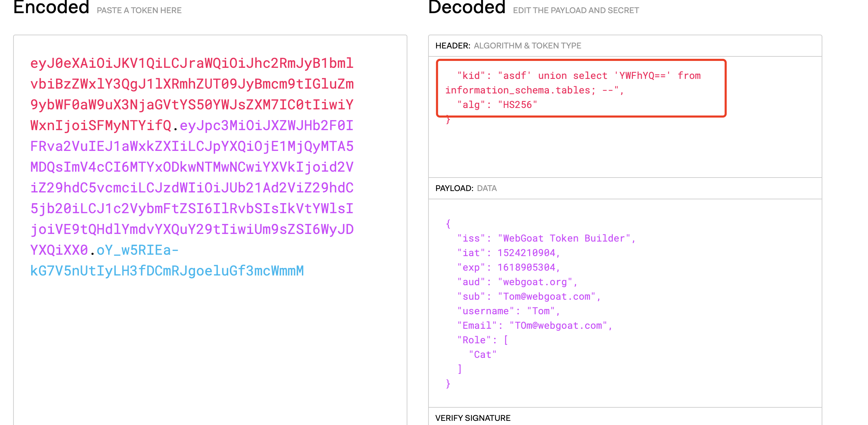Click the Decoded heading
The width and height of the screenshot is (868, 425).
(467, 8)
